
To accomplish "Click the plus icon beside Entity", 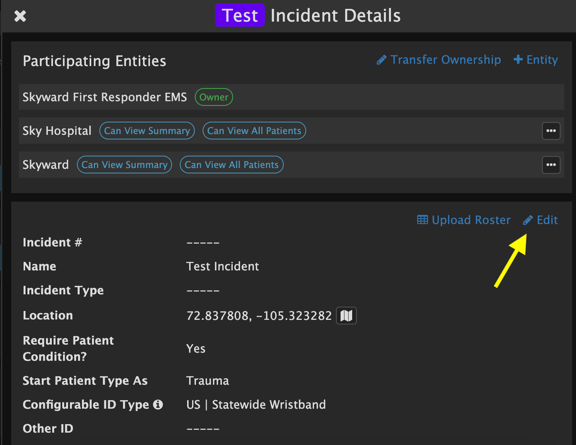I will [x=518, y=60].
